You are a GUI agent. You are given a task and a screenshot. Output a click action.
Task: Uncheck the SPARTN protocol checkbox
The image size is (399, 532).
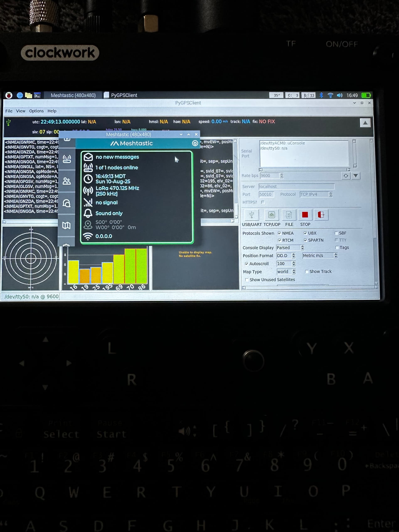point(305,240)
